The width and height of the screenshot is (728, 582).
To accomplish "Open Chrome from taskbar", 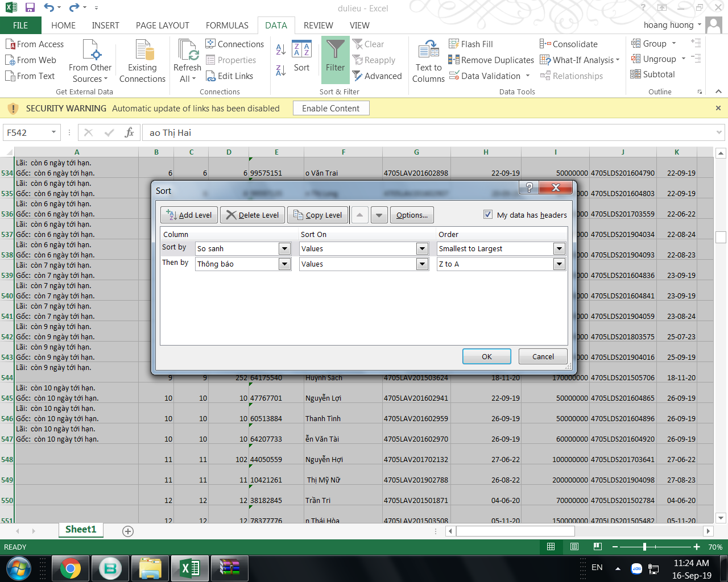I will pyautogui.click(x=71, y=568).
